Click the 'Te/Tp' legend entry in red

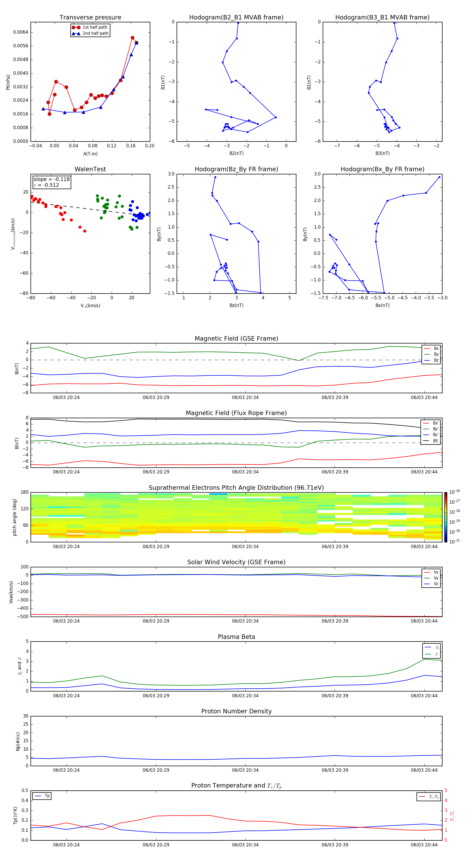point(429,796)
